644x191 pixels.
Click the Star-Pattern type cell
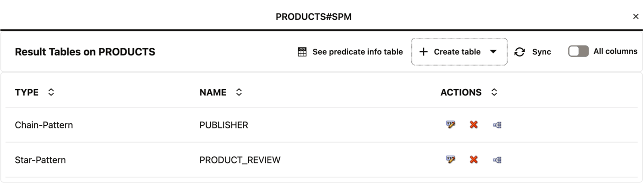40,160
